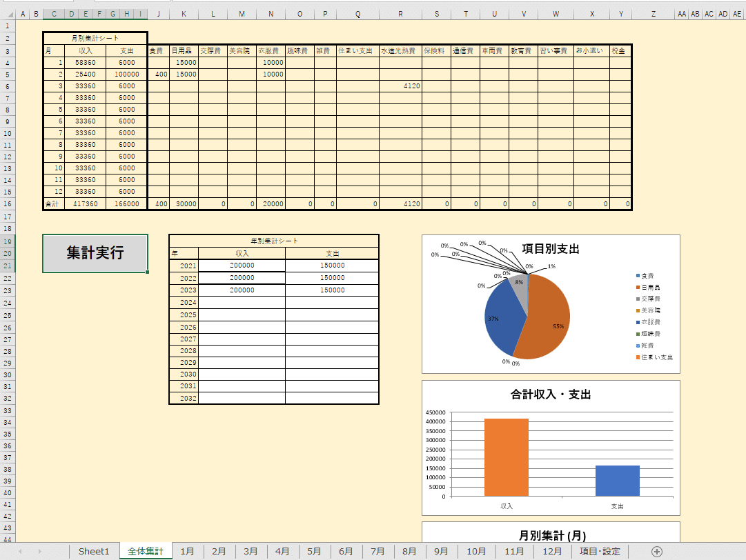Open the 8月 sheet tab
Screen dimensions: 746x560
409,552
